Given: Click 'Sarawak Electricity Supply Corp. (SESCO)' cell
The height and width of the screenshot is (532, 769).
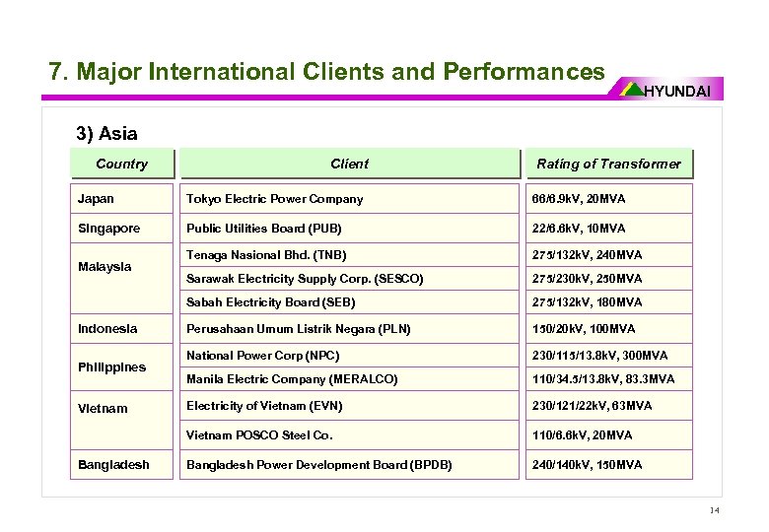Looking at the screenshot, I should click(349, 279).
